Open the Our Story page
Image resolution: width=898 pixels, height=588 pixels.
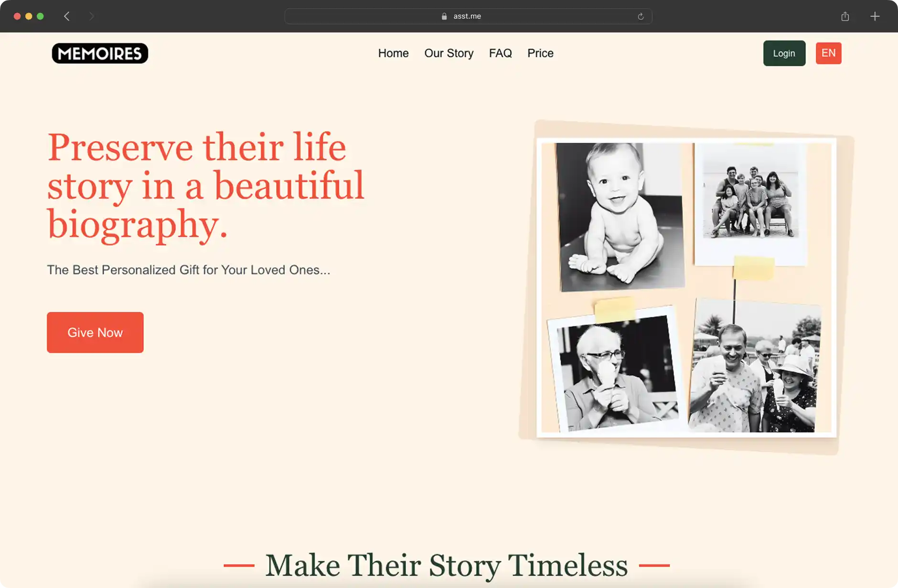tap(449, 53)
